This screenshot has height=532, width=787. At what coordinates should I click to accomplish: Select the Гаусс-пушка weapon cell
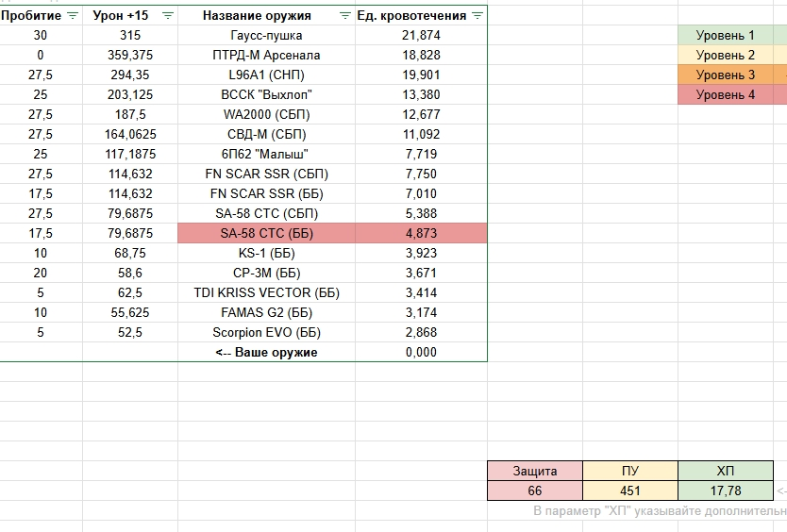tap(266, 35)
